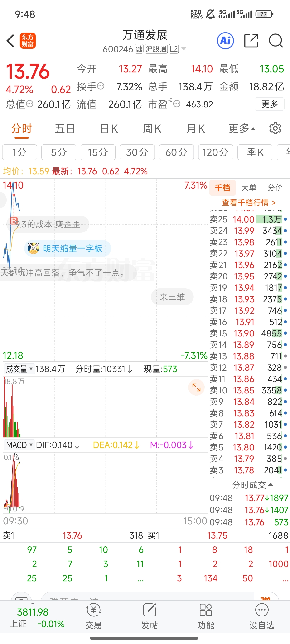This screenshot has width=290, height=644.
Task: Tap the 卖25 14.00 order row
Action: [x=248, y=219]
